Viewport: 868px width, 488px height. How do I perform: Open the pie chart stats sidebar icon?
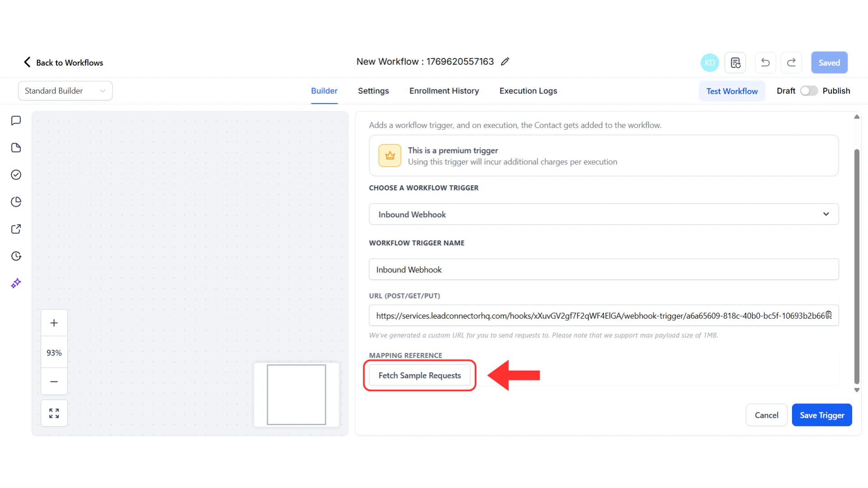coord(16,202)
